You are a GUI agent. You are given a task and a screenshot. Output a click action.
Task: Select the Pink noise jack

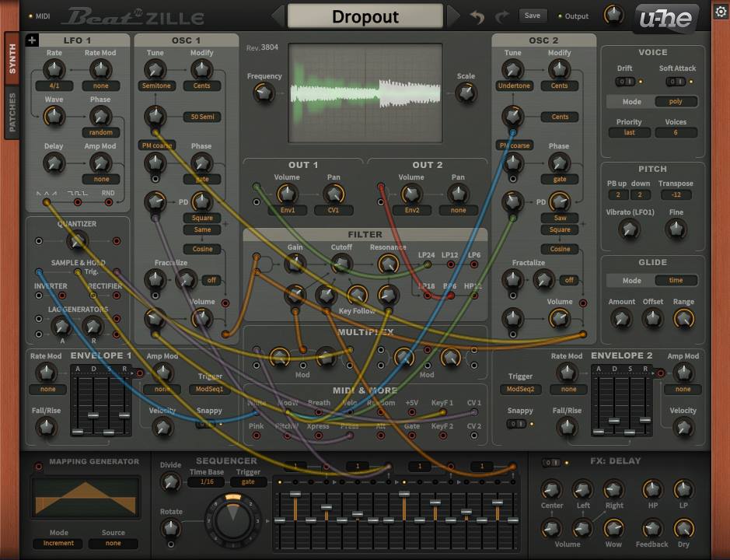256,436
